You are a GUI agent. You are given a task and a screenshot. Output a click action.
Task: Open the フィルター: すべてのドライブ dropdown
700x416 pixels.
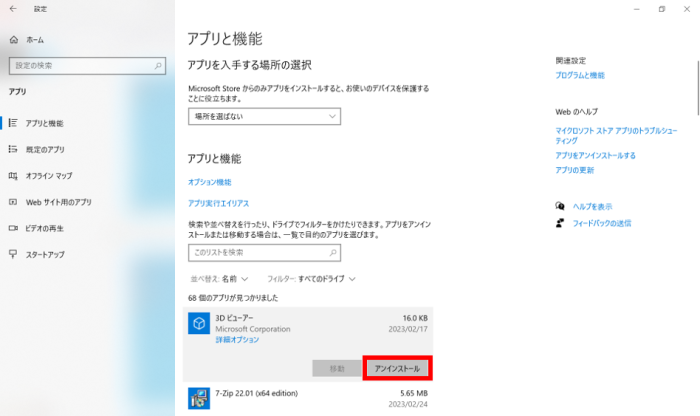[x=312, y=278]
